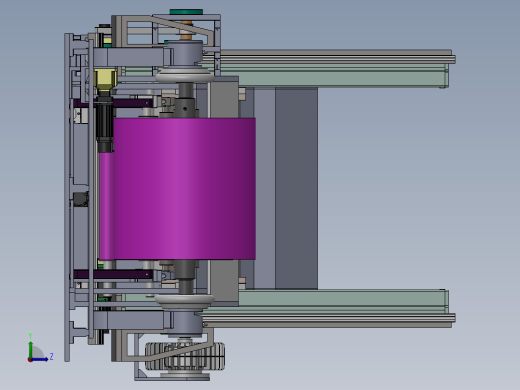The image size is (520, 390).
Task: Select the lower green extrusion rail
Action: (343, 302)
